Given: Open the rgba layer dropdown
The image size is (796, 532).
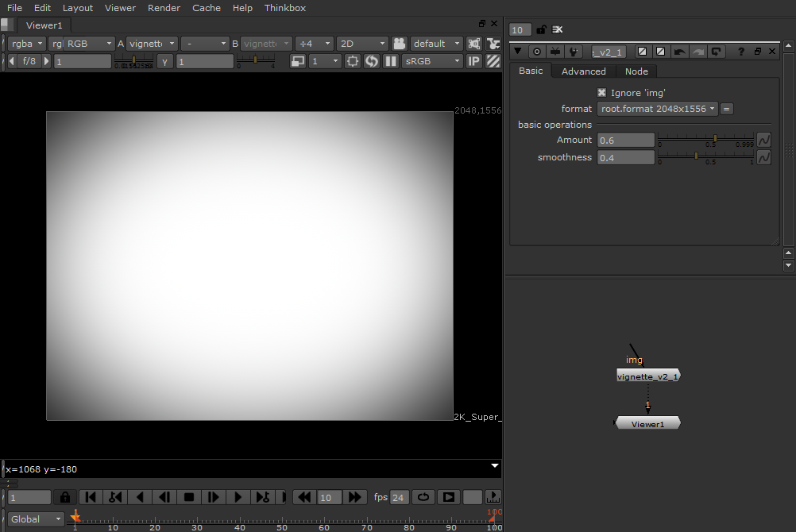Looking at the screenshot, I should pyautogui.click(x=27, y=44).
